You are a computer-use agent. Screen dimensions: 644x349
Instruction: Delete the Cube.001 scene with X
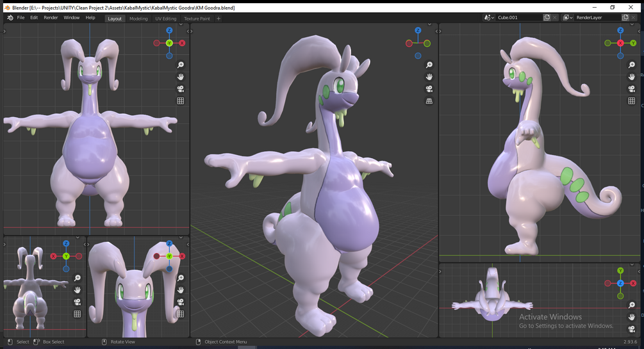click(x=555, y=18)
